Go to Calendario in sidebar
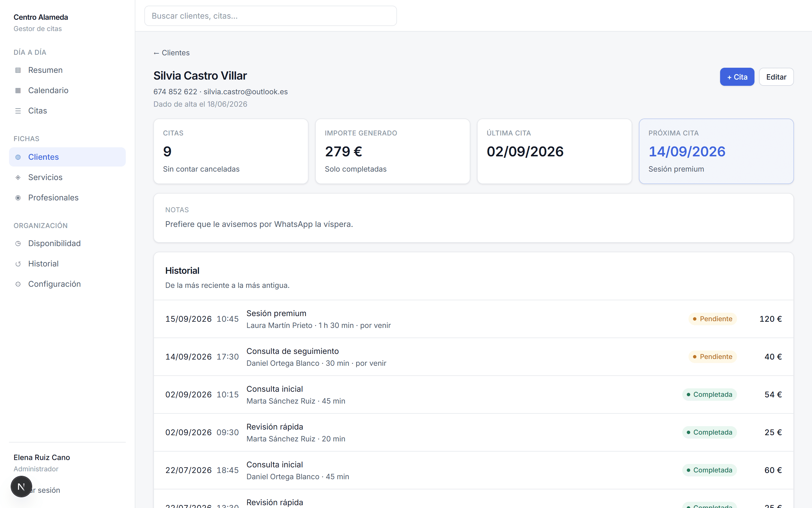 coord(67,90)
